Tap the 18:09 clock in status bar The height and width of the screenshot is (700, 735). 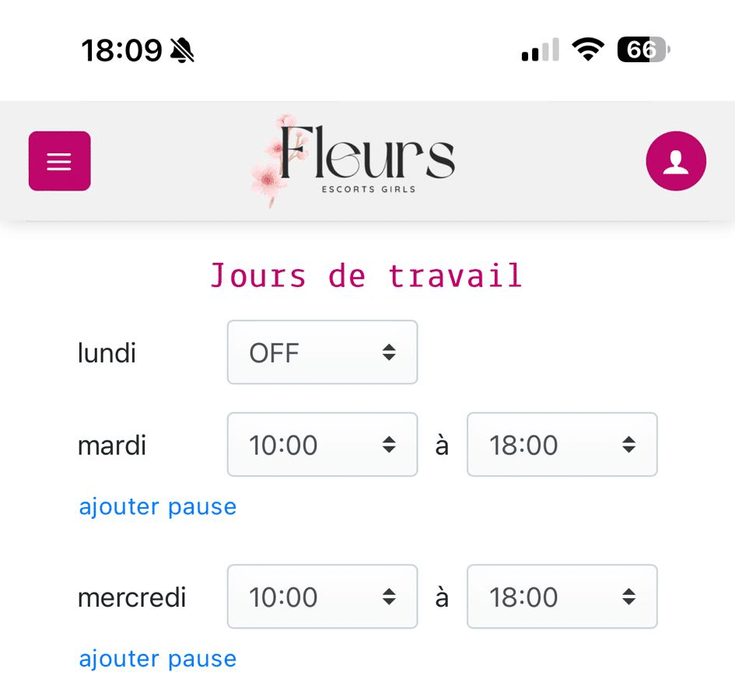(121, 51)
